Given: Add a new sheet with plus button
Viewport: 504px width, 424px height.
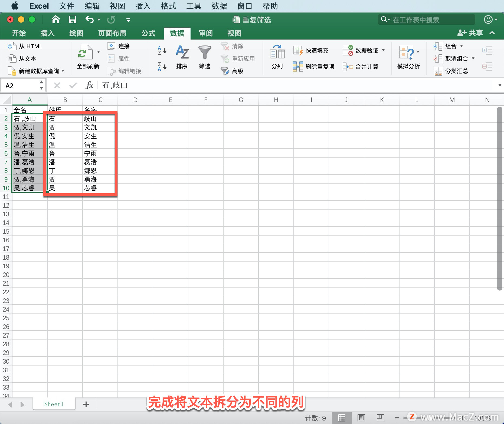Looking at the screenshot, I should [86, 404].
